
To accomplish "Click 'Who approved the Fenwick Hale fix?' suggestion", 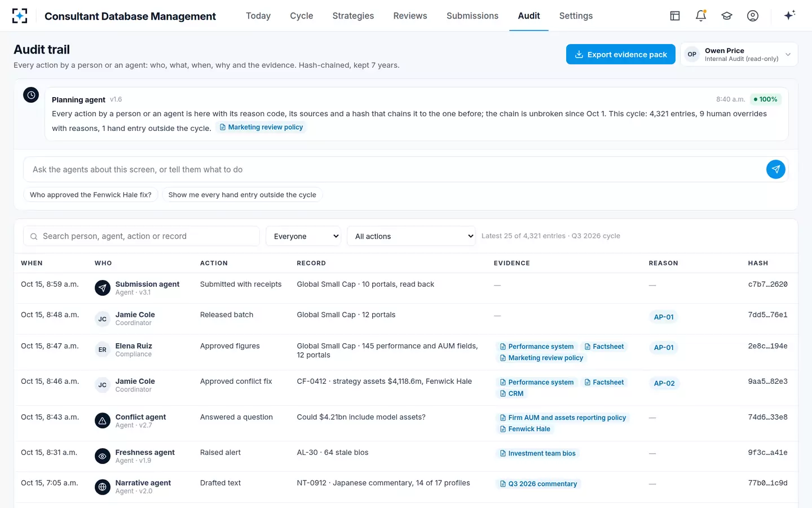I will coord(91,195).
